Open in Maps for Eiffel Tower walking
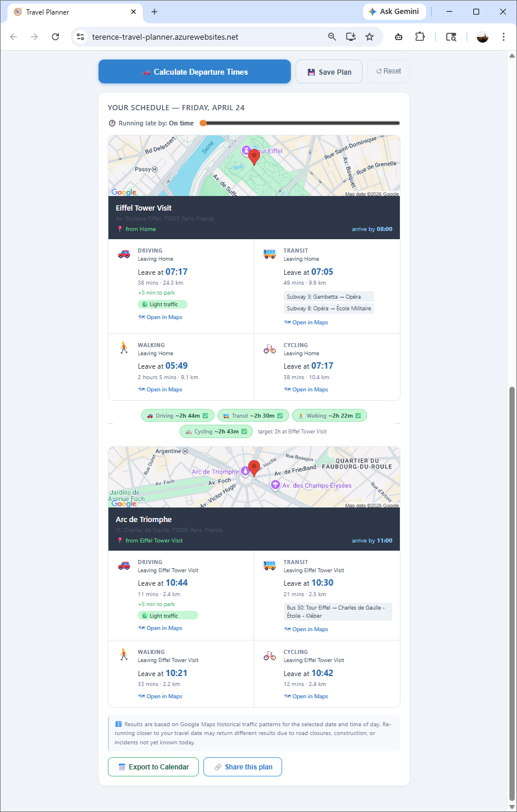This screenshot has width=517, height=812. (x=160, y=390)
